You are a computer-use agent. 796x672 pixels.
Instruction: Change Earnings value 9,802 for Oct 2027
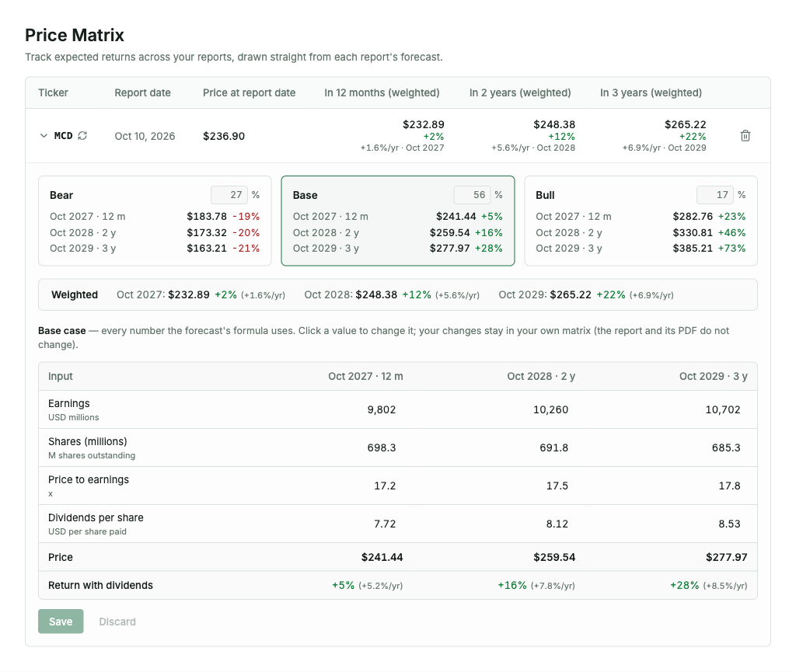click(x=382, y=409)
